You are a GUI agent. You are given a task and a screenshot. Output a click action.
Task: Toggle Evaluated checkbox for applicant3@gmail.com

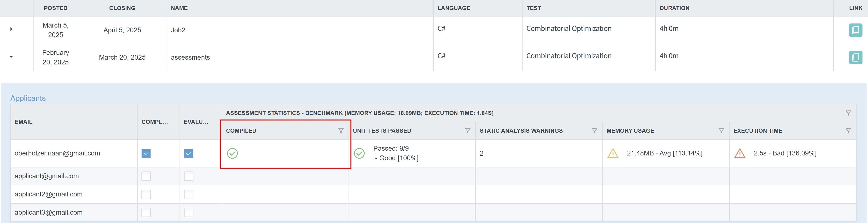pyautogui.click(x=188, y=212)
